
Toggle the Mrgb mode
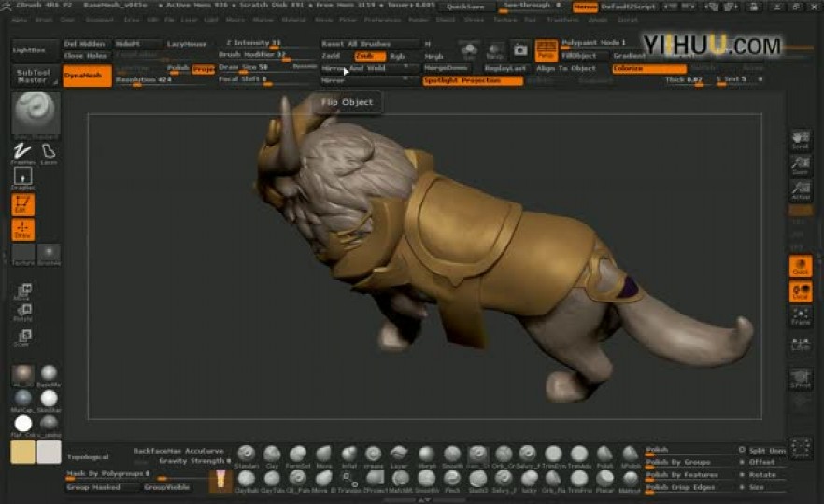(x=434, y=56)
